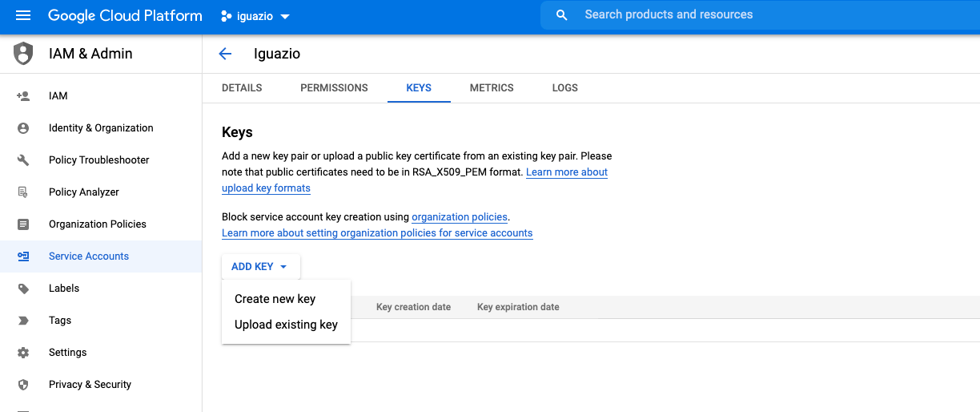Screen dimensions: 980x412
Task: Switch to the PERMISSIONS tab
Action: pyautogui.click(x=334, y=88)
